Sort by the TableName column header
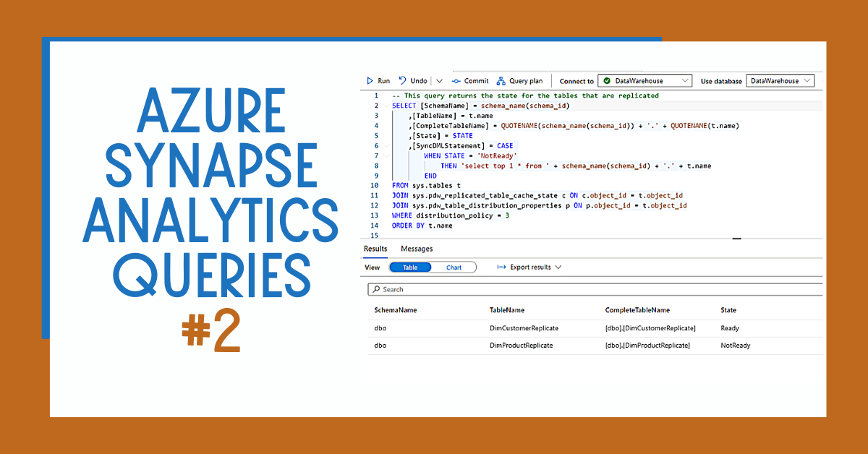 click(x=507, y=310)
